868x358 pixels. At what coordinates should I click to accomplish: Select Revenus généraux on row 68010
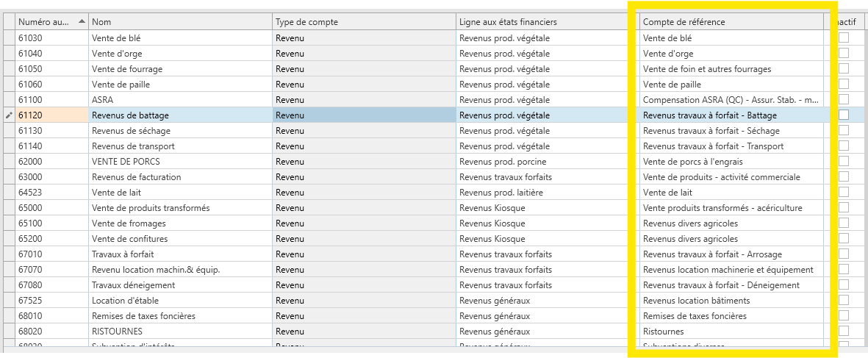[548, 316]
